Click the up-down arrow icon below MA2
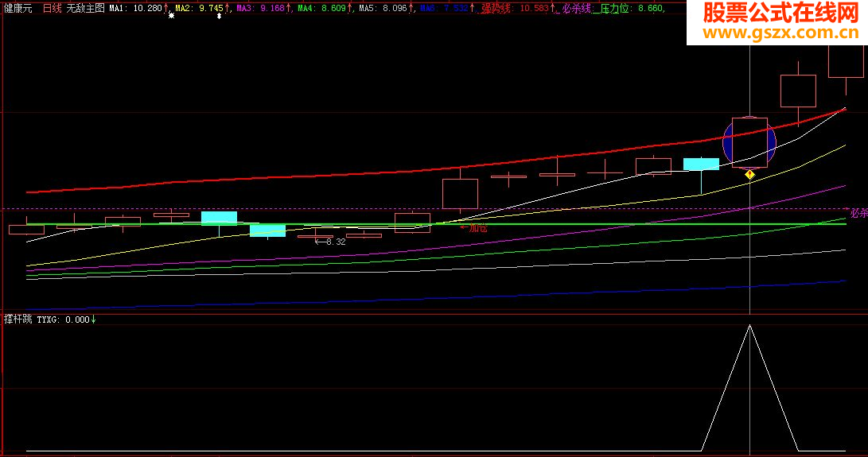This screenshot has width=868, height=457. coord(220,16)
